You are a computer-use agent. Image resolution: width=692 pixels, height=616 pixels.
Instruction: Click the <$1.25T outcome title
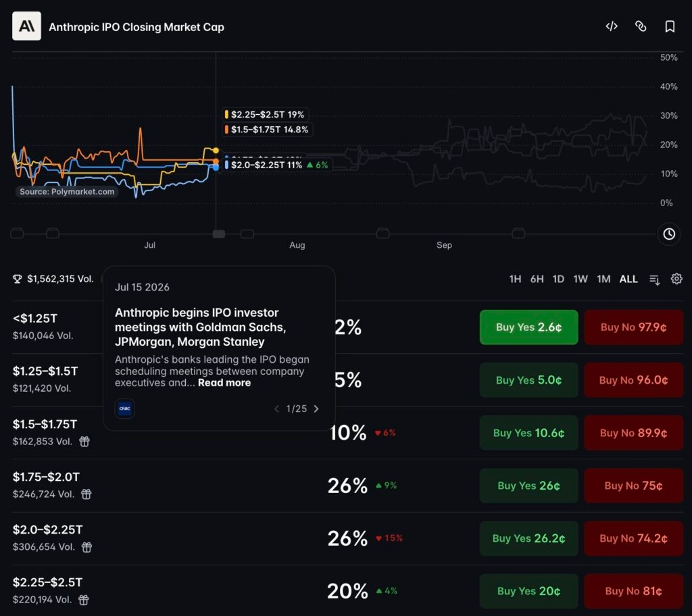35,318
